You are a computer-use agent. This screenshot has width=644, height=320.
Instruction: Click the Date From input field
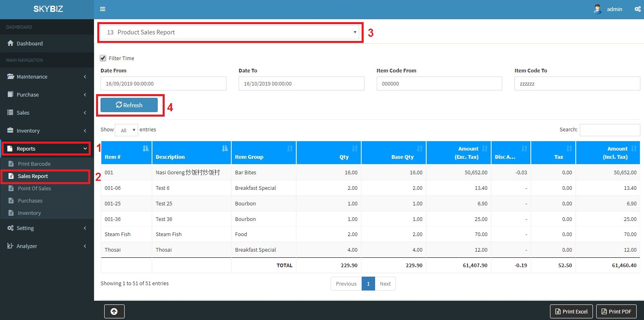click(x=163, y=83)
